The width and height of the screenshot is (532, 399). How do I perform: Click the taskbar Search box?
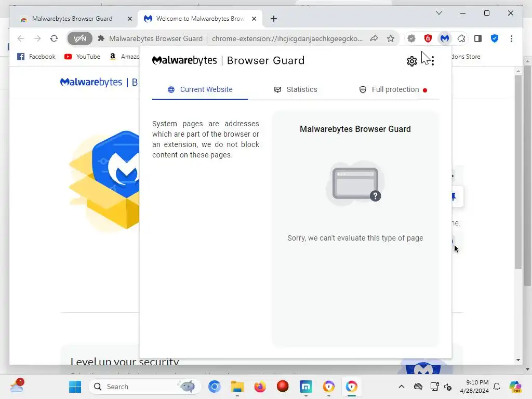click(x=145, y=387)
